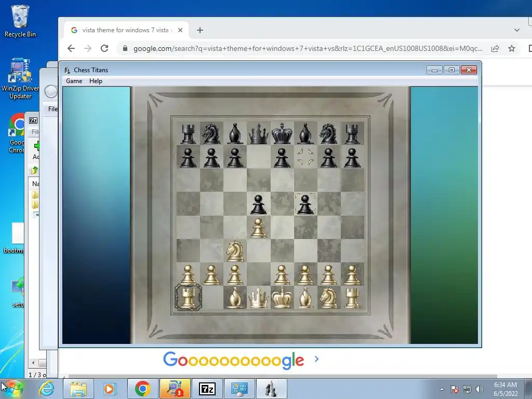
Task: Reload the Google search page
Action: [104, 48]
